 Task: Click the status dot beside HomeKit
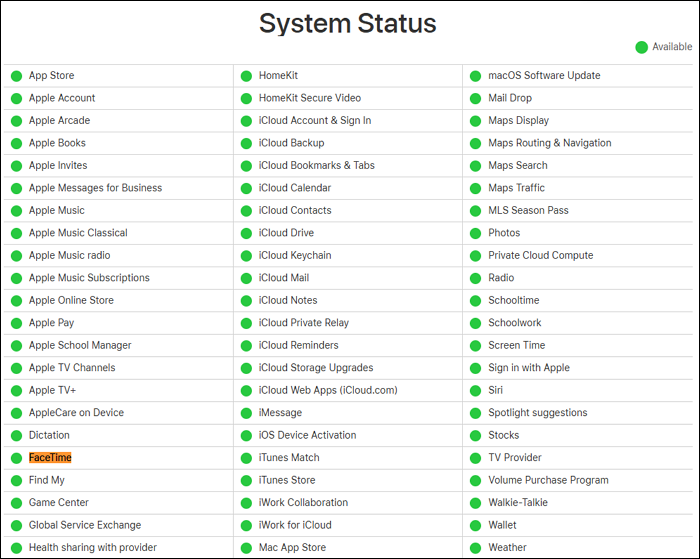point(246,76)
